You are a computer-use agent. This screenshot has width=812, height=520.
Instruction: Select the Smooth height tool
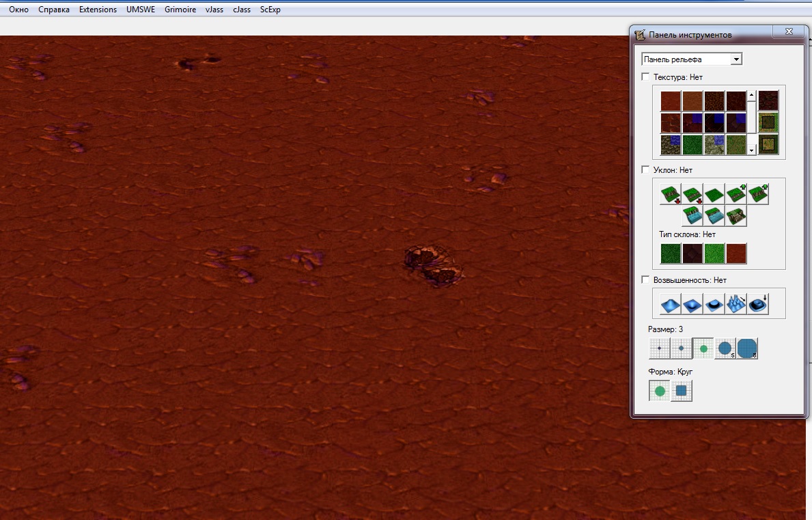click(758, 305)
